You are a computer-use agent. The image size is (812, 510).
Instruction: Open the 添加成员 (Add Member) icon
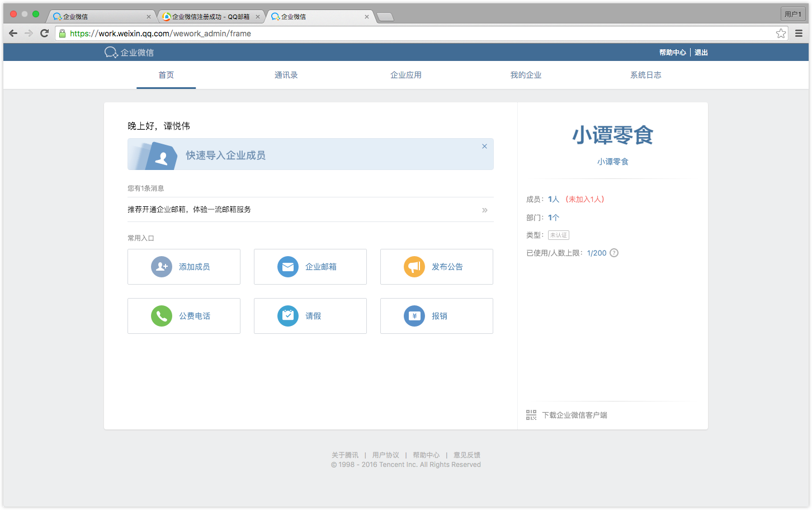[162, 267]
